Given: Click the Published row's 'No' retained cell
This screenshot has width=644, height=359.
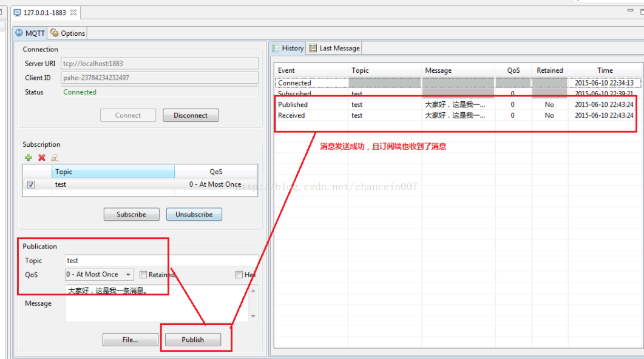Looking at the screenshot, I should (x=549, y=105).
